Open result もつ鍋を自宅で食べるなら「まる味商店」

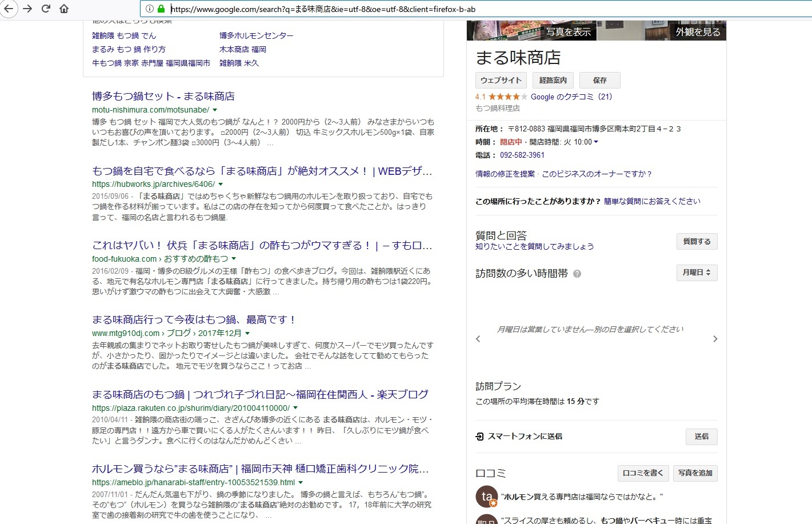[262, 171]
